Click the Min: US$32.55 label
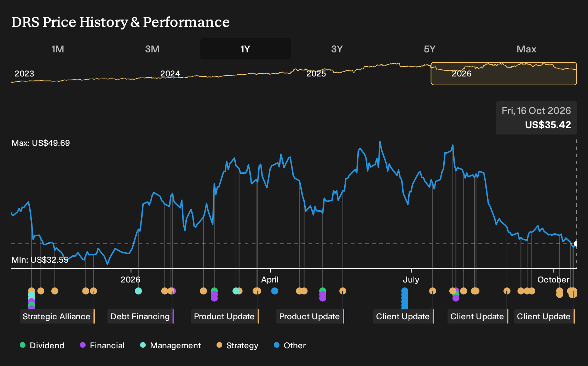The height and width of the screenshot is (366, 588). (40, 260)
